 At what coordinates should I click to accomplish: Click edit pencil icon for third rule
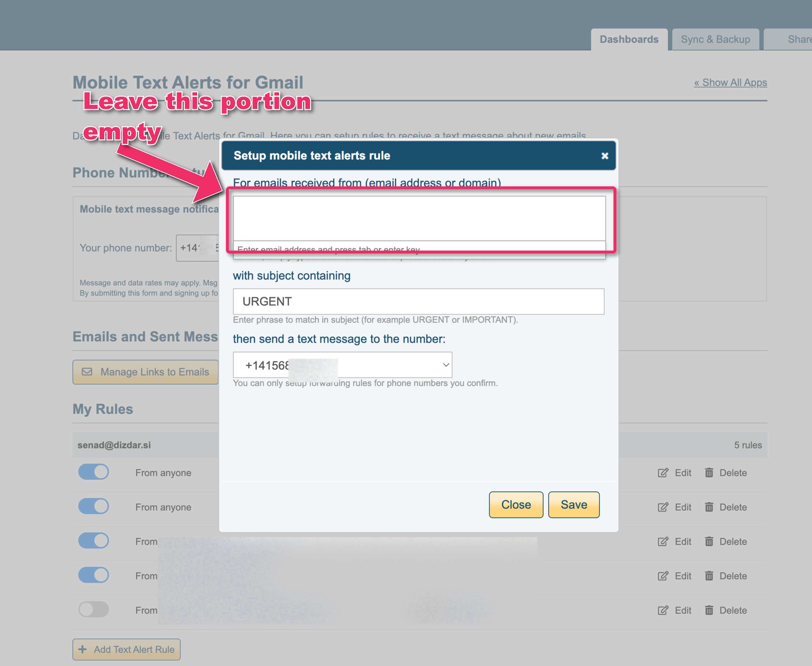[663, 541]
